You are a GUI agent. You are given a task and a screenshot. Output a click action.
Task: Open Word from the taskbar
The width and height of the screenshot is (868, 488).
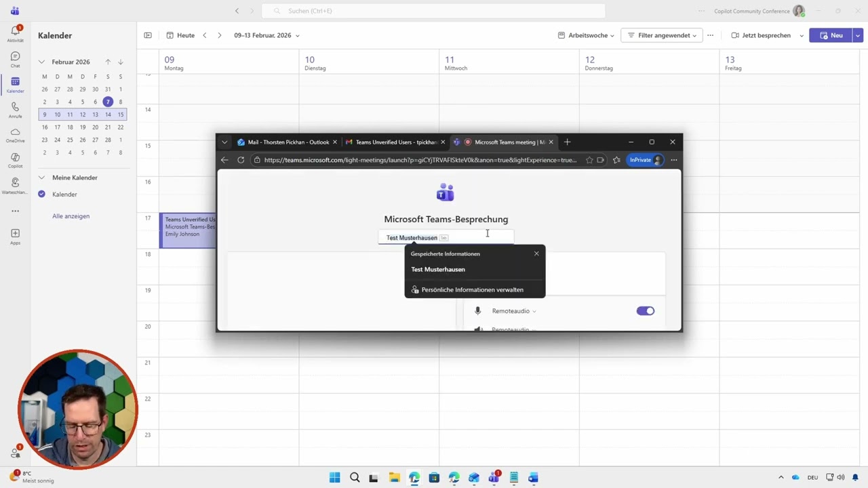533,478
